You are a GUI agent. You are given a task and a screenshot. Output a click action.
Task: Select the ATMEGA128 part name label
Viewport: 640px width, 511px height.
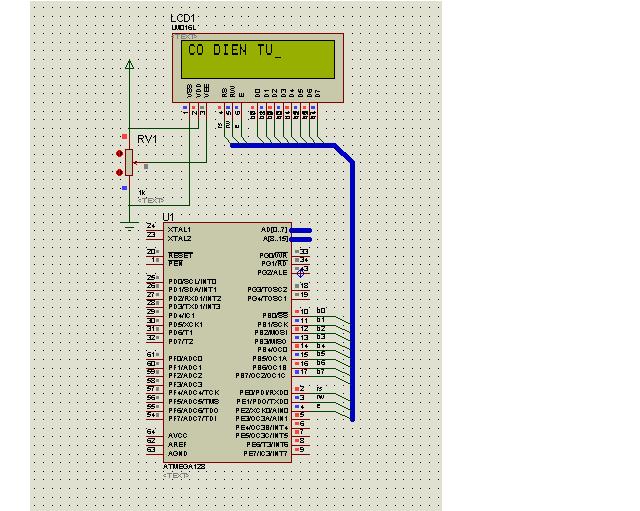pyautogui.click(x=184, y=467)
